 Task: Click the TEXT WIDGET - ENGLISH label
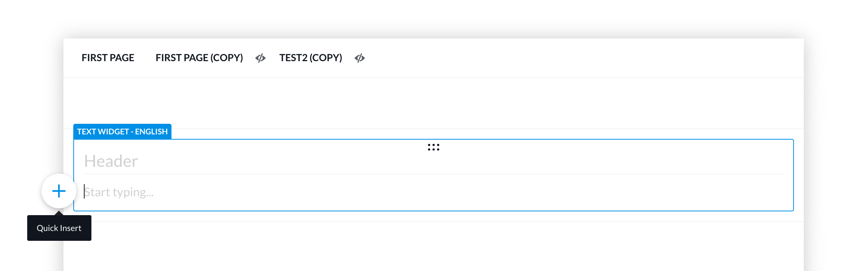click(122, 131)
